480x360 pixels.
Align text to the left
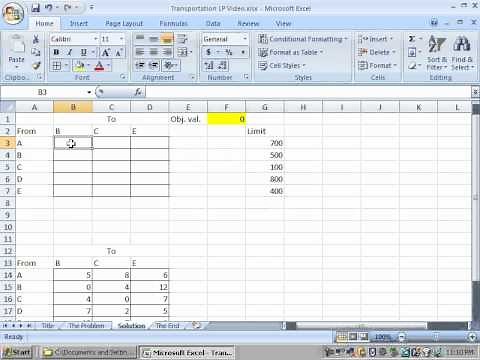(x=140, y=52)
